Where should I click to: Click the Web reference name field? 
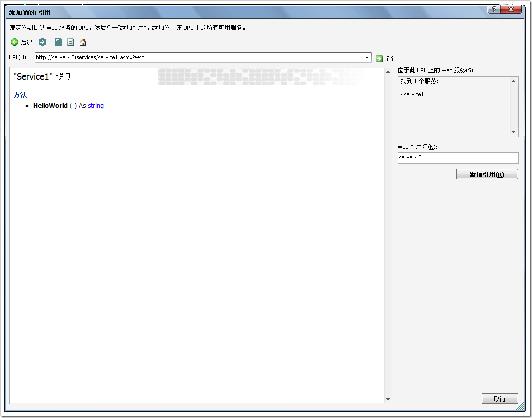(458, 158)
